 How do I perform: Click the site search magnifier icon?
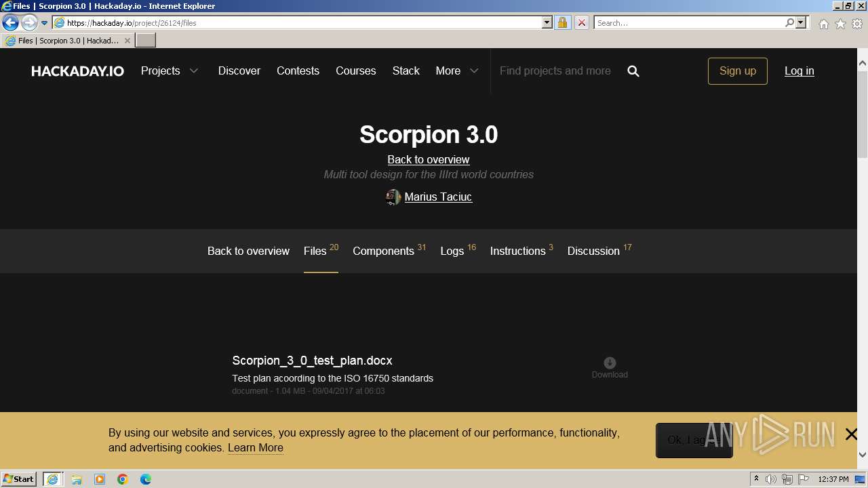pos(633,71)
